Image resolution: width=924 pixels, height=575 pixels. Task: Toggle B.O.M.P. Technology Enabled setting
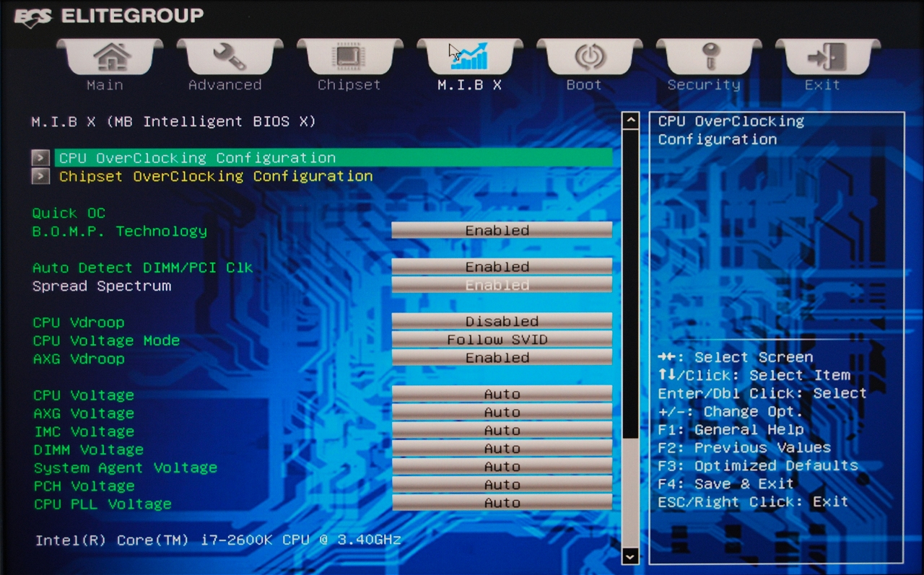tap(501, 230)
